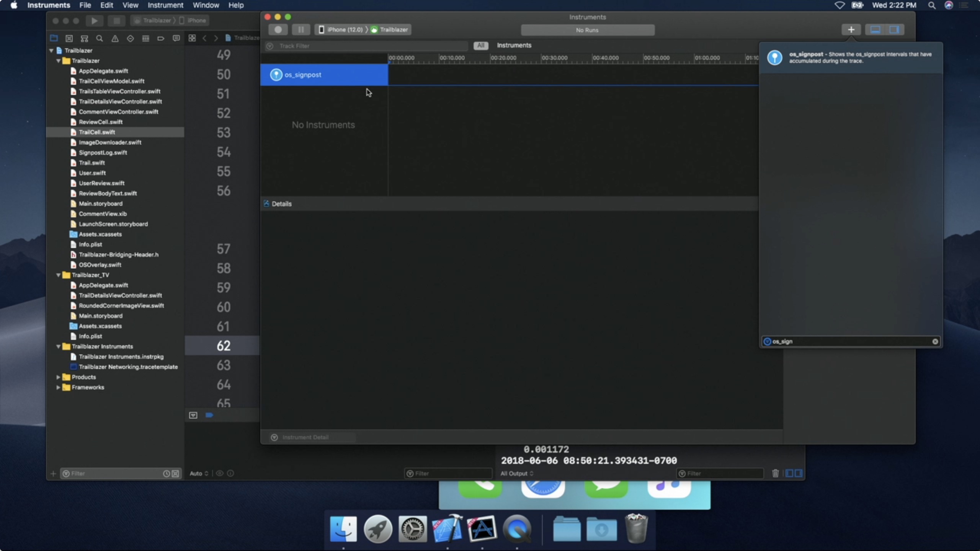Open the All Output dropdown

(516, 473)
